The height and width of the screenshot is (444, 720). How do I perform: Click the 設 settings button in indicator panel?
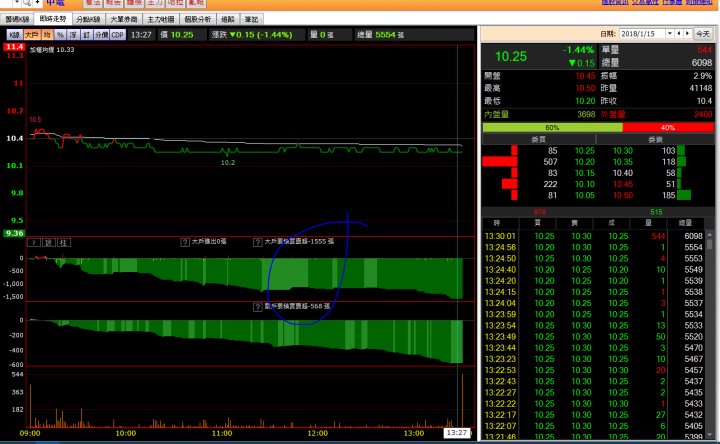pyautogui.click(x=49, y=242)
